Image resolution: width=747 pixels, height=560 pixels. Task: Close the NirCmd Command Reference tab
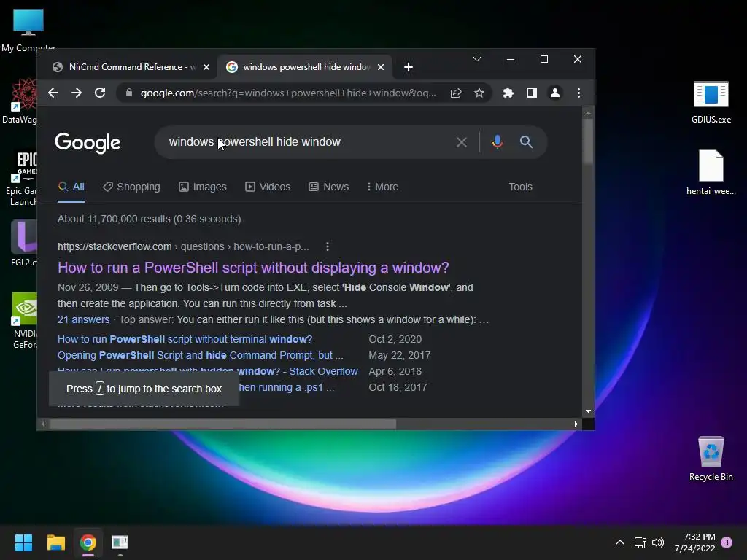coord(206,67)
